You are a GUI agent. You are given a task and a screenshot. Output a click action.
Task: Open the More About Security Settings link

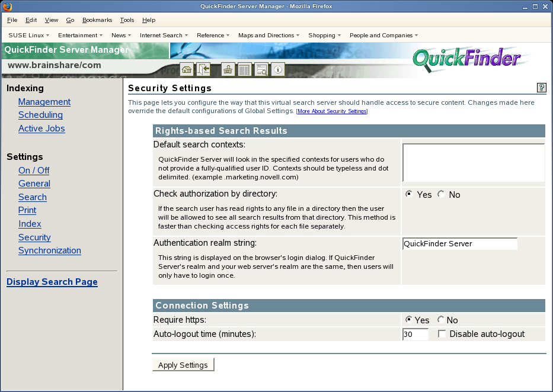[332, 111]
